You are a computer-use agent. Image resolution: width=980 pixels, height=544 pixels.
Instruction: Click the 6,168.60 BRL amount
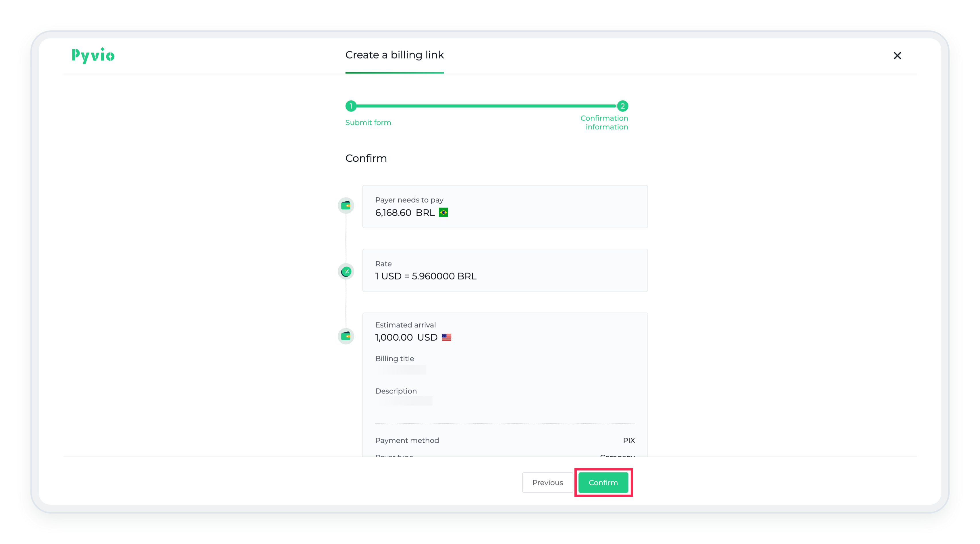404,213
